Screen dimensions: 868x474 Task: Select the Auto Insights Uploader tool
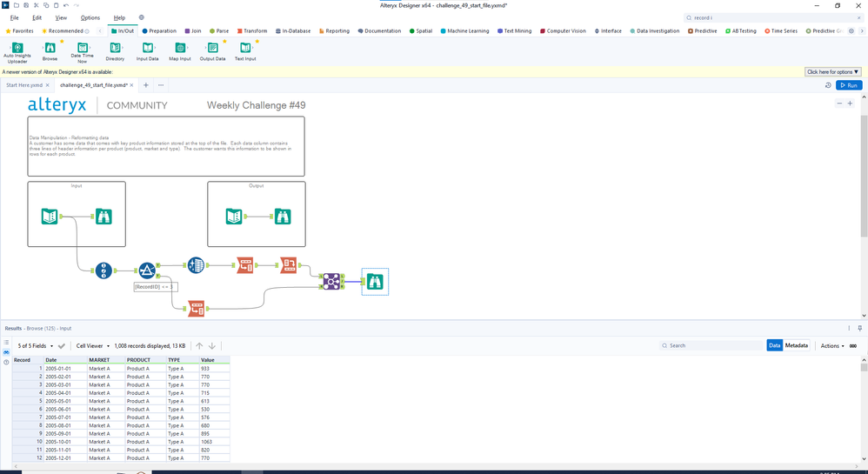pyautogui.click(x=17, y=52)
